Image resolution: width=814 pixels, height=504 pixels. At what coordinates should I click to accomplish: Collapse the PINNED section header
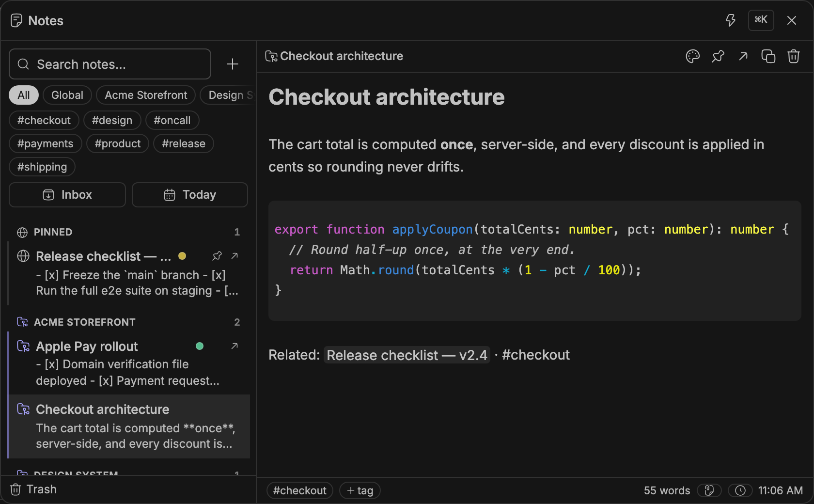click(x=128, y=232)
